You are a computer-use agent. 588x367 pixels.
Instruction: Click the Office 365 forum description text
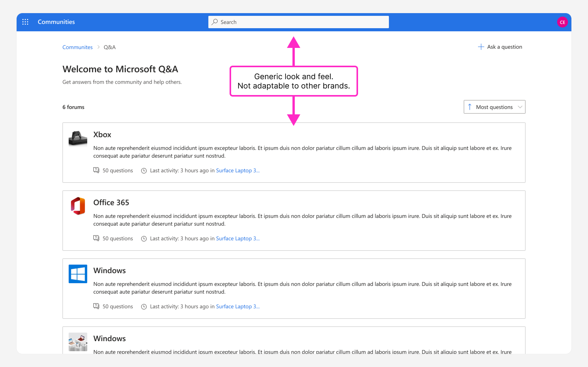[302, 220]
